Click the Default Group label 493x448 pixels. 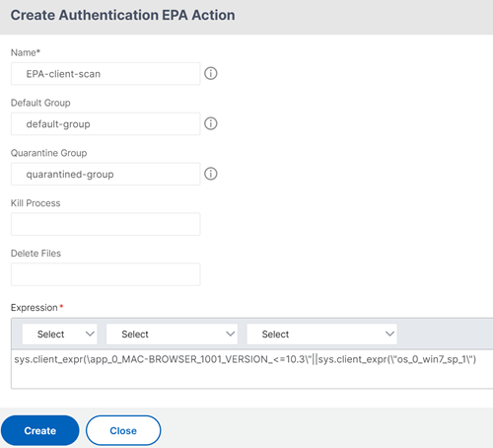pos(40,103)
